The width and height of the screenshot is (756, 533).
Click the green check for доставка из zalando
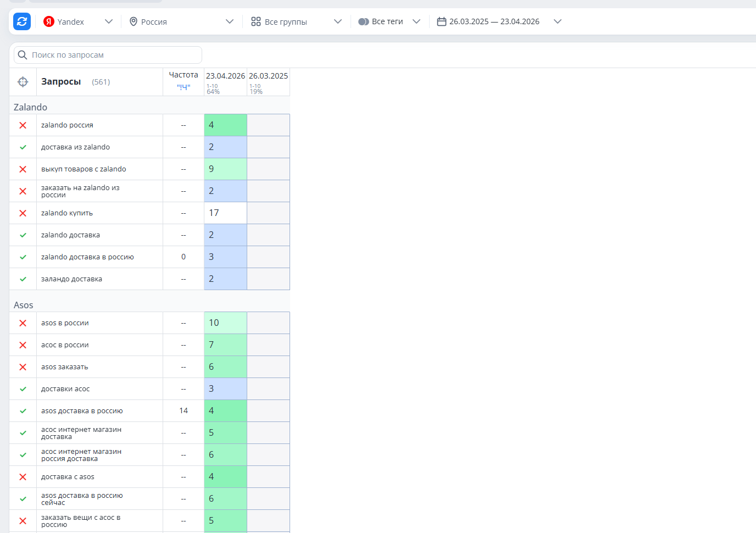[x=23, y=147]
